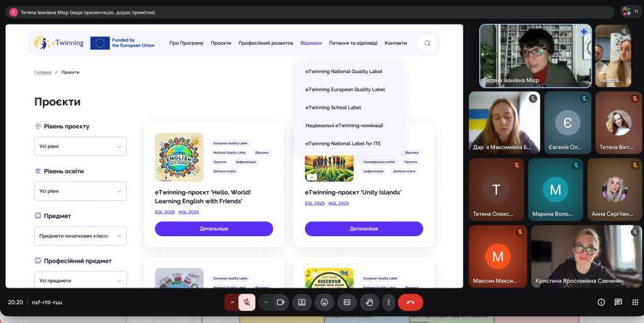
Task: Open meeting details info icon
Action: 601,302
